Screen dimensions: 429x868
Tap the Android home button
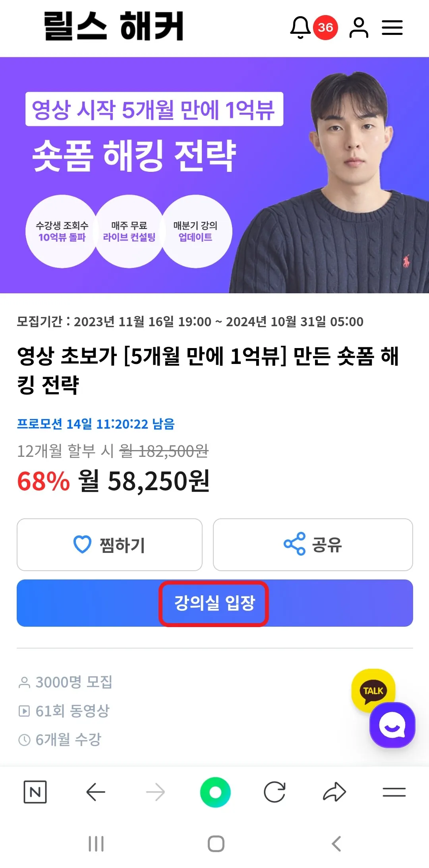[216, 843]
